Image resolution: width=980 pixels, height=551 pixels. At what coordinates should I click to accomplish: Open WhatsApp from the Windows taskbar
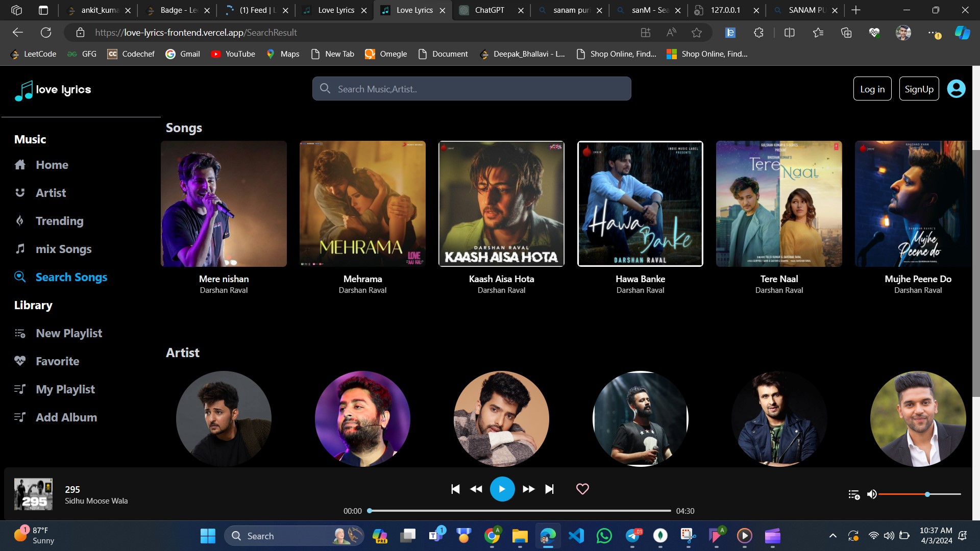point(604,536)
